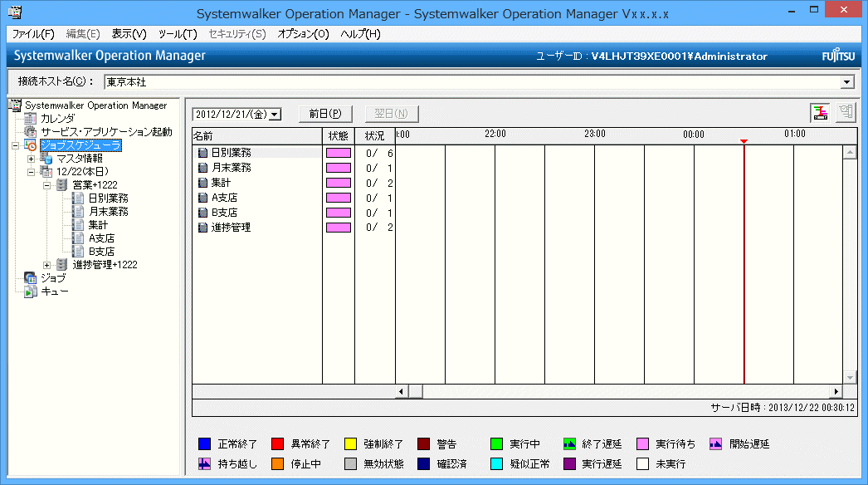Viewport: 868px width, 485px height.
Task: Open the オプション(O) menu
Action: click(x=303, y=34)
